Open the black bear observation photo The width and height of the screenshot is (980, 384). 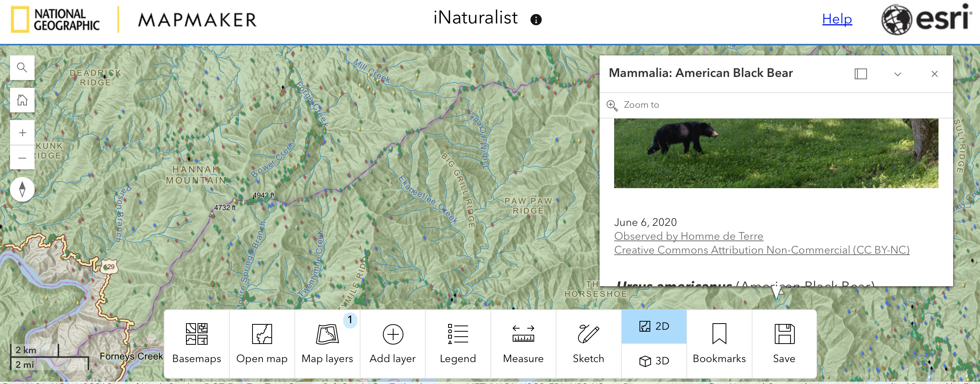click(776, 153)
